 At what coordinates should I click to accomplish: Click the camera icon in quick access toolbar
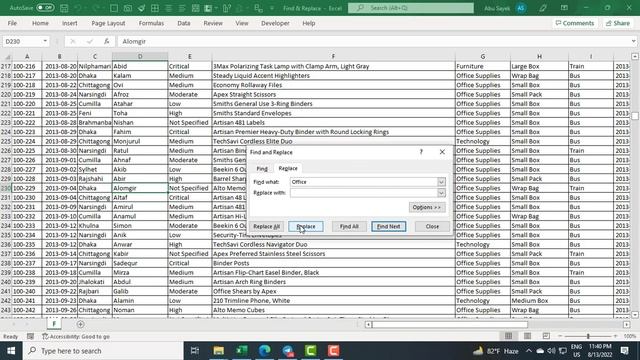point(128,8)
